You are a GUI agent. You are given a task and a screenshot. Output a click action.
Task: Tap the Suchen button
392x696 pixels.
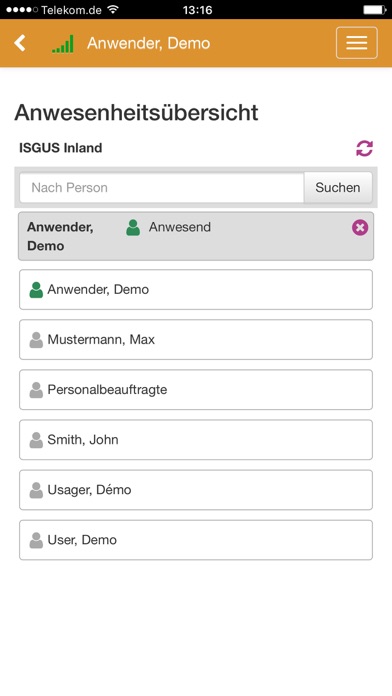338,187
